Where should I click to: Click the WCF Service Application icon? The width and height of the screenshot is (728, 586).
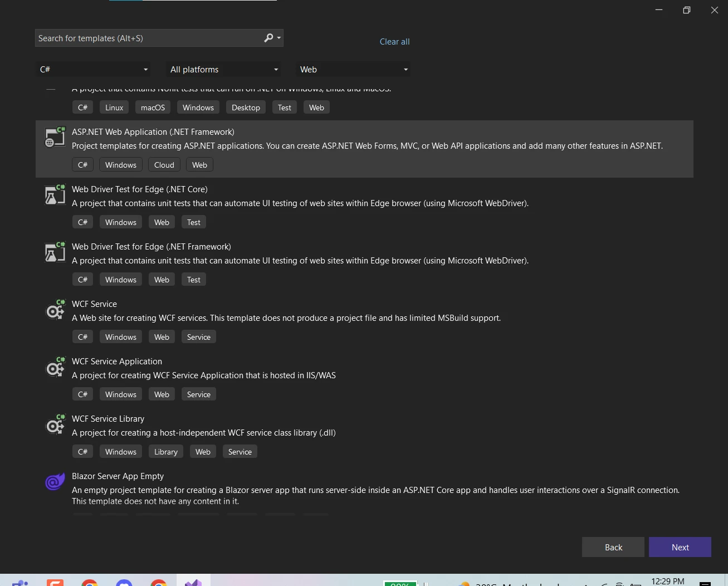pyautogui.click(x=55, y=368)
